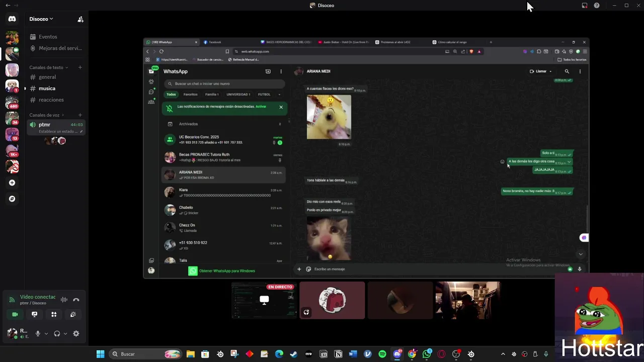Open the musica text channel
Screen dimensions: 644x362
click(x=55, y=88)
